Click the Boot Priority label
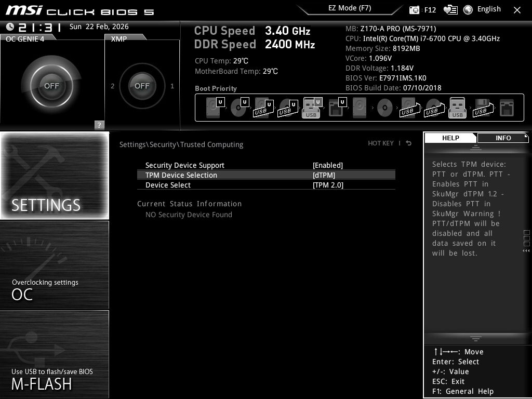532x399 pixels. [216, 88]
